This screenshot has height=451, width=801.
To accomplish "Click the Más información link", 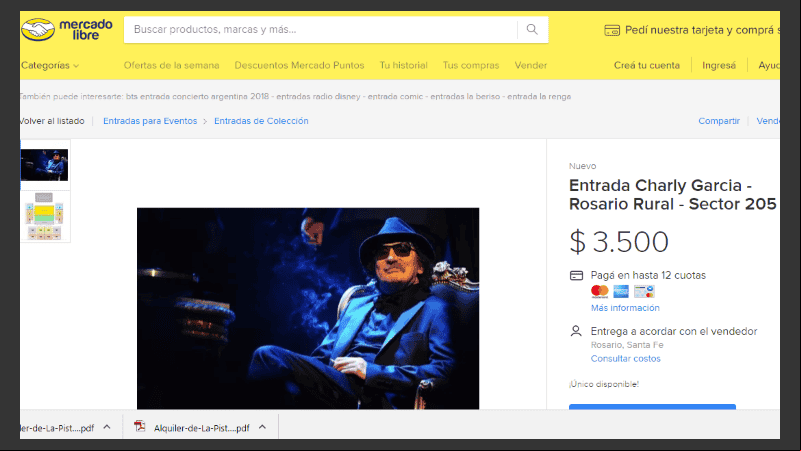I will [625, 308].
